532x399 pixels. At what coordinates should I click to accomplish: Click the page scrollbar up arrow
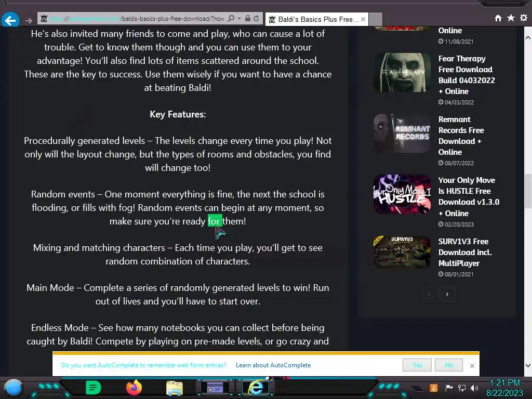528,37
